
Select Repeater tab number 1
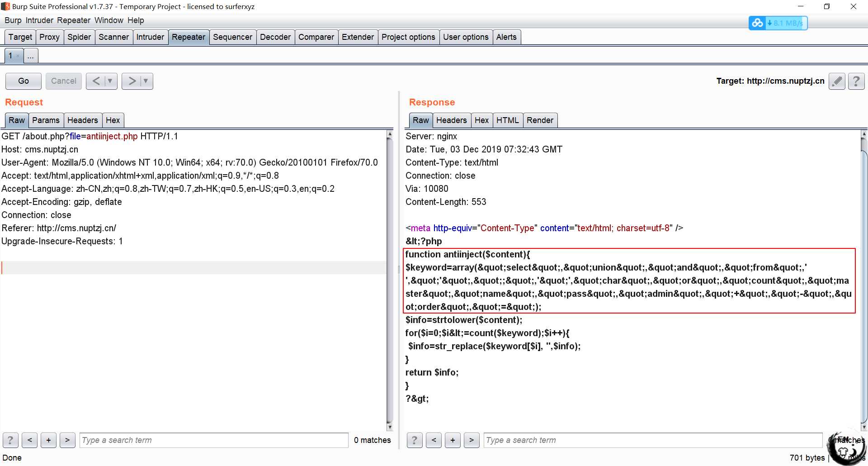(10, 56)
